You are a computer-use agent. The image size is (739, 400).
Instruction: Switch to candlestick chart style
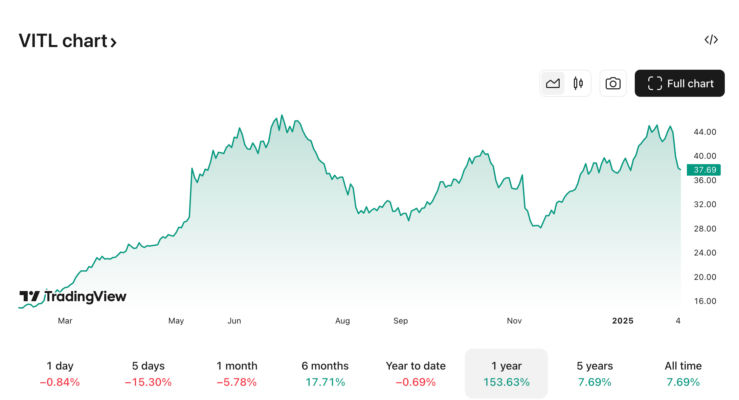tap(578, 84)
